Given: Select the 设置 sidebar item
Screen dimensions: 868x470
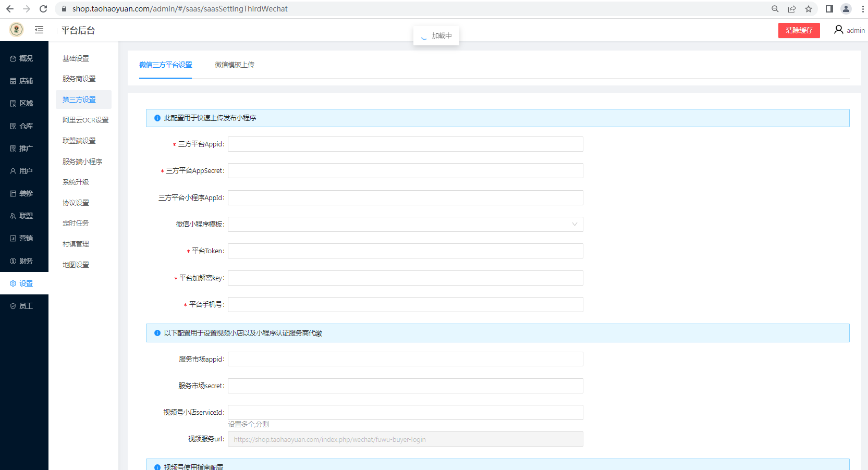Looking at the screenshot, I should (24, 283).
